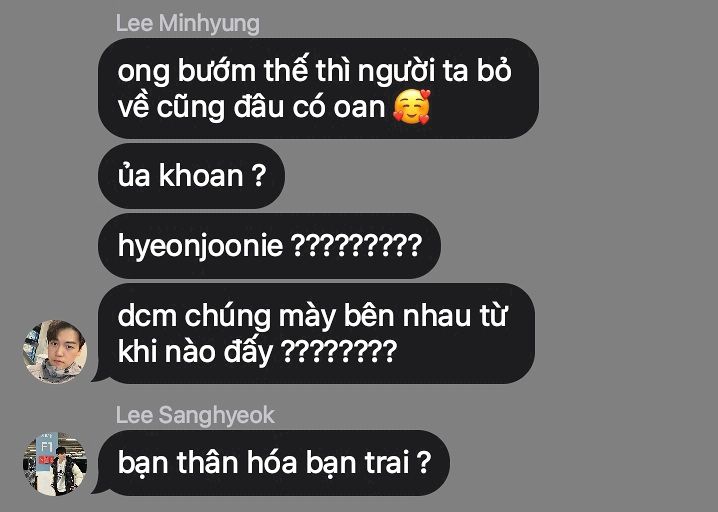Click the smiling face with hearts emoji
Image resolution: width=718 pixels, height=512 pixels.
tap(412, 107)
